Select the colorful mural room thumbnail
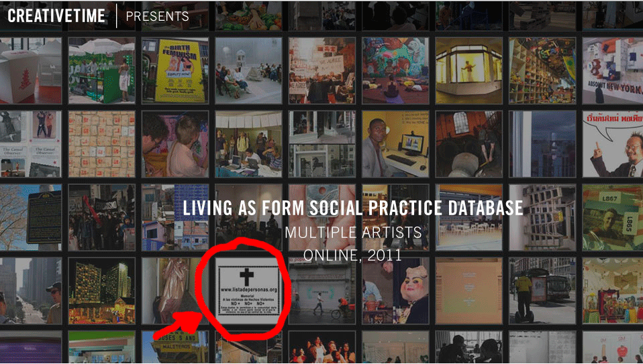This screenshot has height=364, width=643. tap(396, 70)
